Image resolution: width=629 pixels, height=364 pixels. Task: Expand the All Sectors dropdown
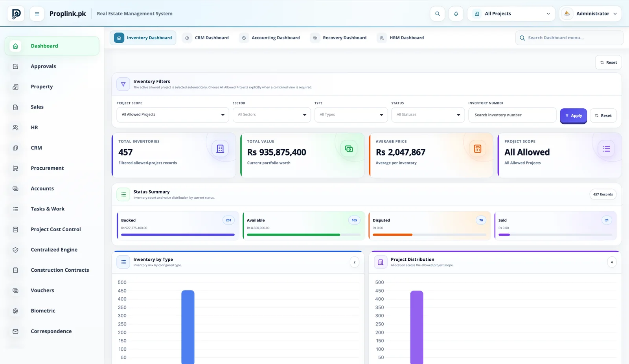click(272, 115)
